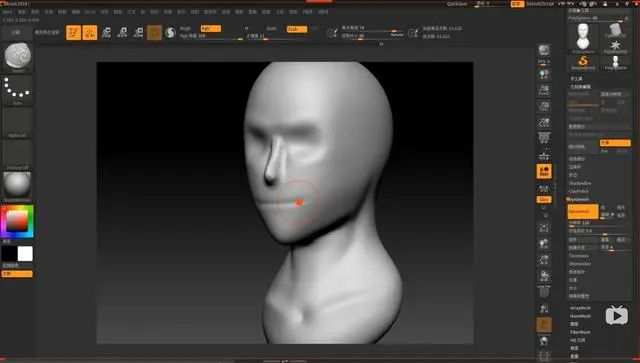Viewport: 640px width, 363px height.
Task: Select Rotate transform mode in top toolbar
Action: pos(138,33)
